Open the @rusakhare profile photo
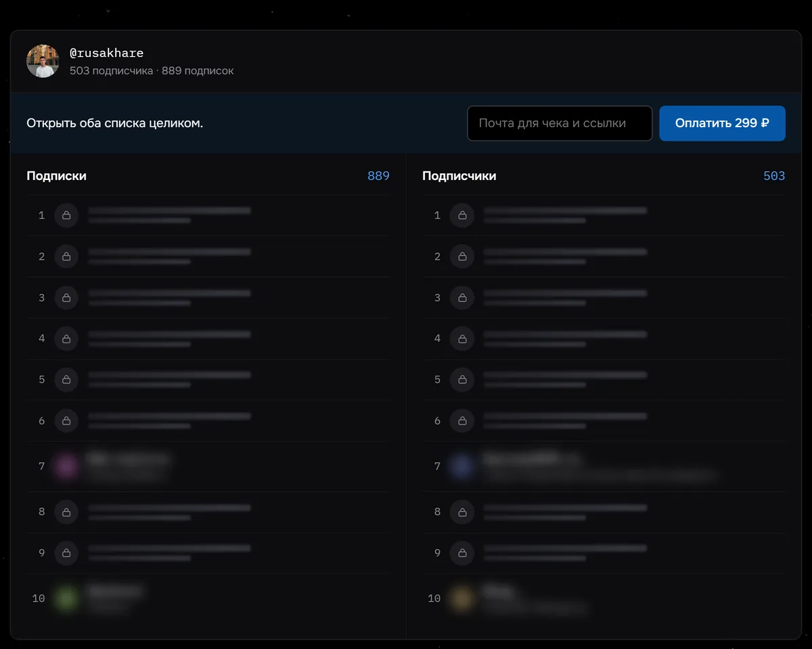812x649 pixels. pos(43,61)
